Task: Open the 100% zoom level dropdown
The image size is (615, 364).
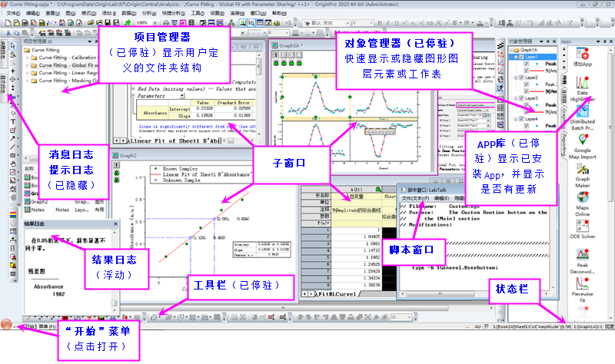Action: point(155,23)
